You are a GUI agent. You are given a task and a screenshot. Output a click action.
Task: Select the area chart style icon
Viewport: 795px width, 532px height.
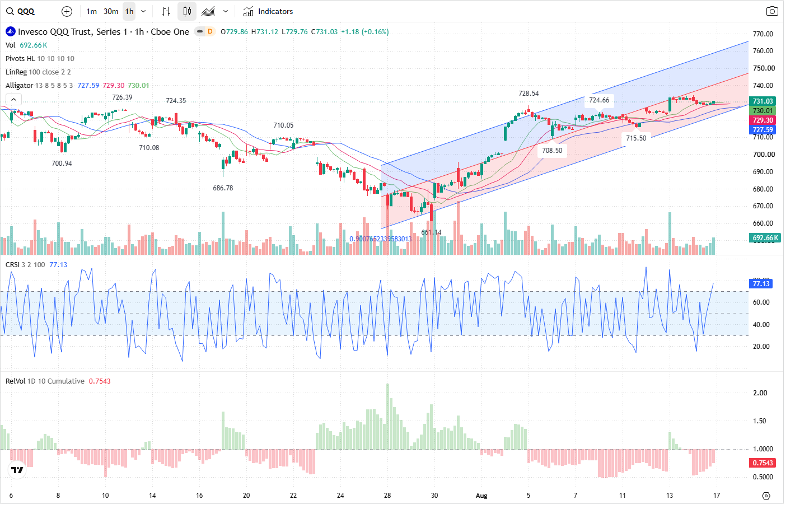208,11
